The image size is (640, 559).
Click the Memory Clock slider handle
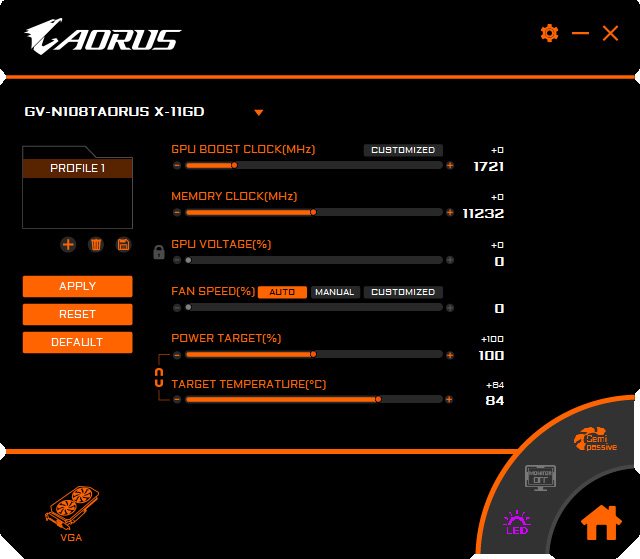(x=313, y=212)
